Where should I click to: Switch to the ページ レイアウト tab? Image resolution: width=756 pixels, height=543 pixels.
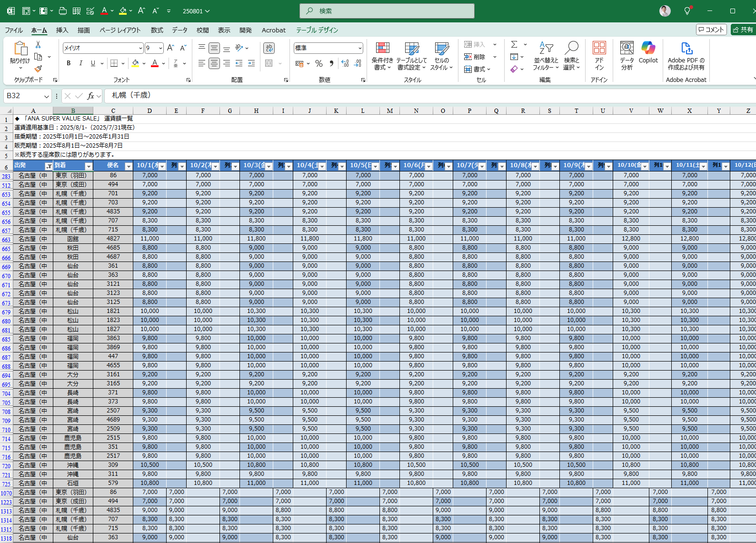click(x=120, y=30)
